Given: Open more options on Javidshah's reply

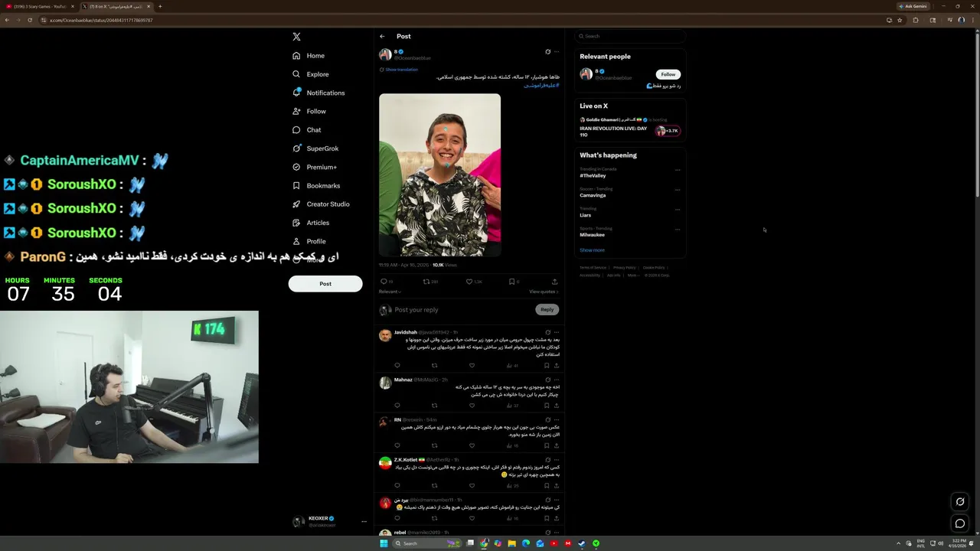Looking at the screenshot, I should pyautogui.click(x=557, y=332).
